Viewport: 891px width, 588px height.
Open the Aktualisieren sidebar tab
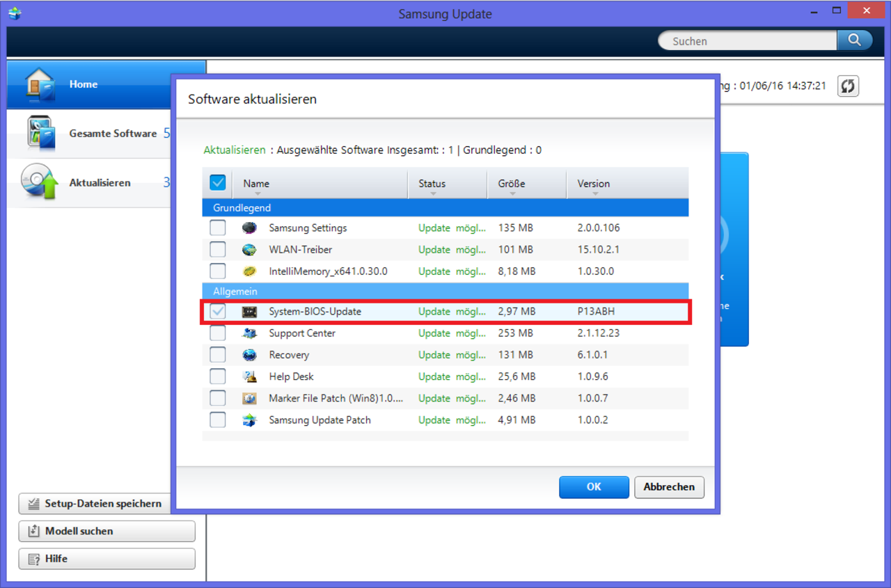coord(89,182)
